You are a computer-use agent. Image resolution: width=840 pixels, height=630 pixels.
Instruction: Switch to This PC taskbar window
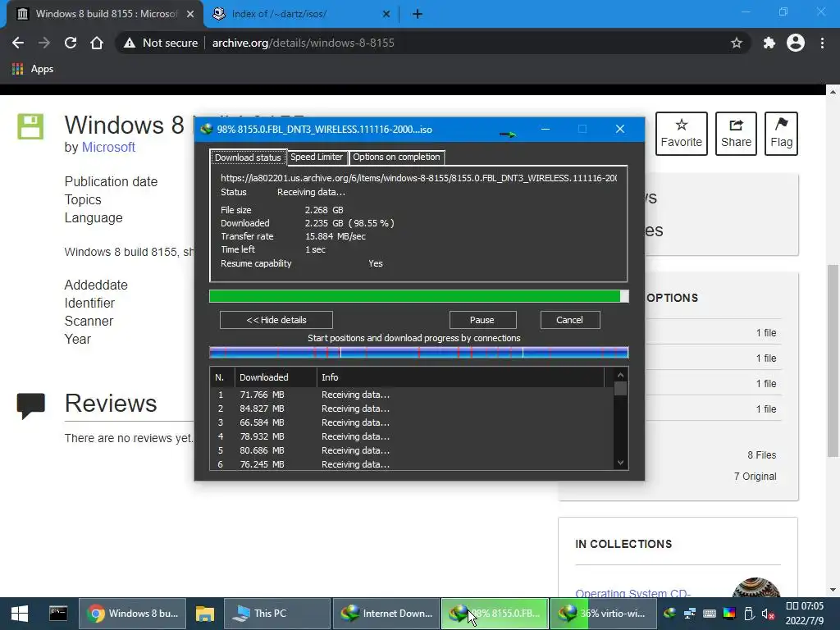277,614
